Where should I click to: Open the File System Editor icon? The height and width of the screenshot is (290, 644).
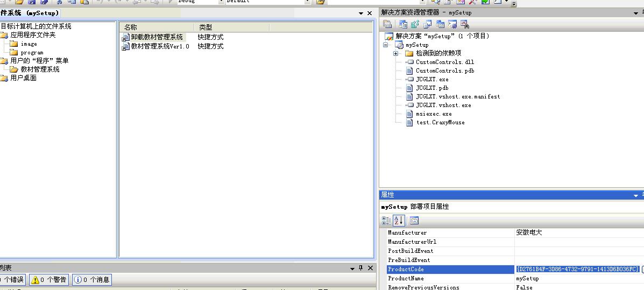pyautogui.click(x=403, y=24)
